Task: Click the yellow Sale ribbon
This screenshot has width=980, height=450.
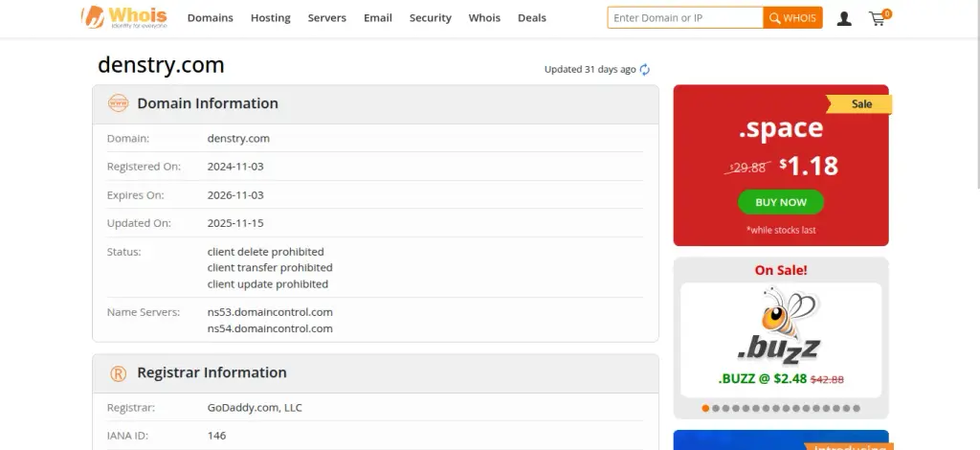Action: [x=859, y=104]
